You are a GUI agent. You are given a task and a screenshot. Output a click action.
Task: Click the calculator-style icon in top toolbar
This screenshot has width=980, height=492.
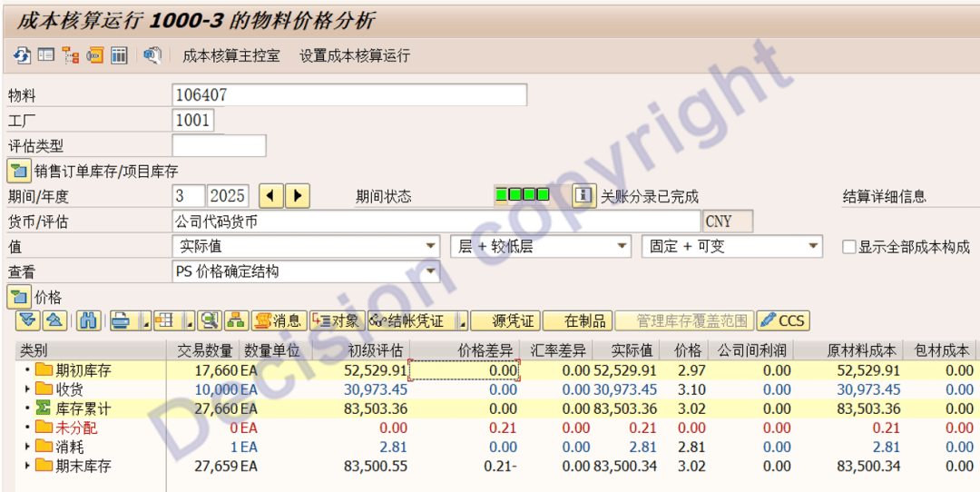[119, 55]
